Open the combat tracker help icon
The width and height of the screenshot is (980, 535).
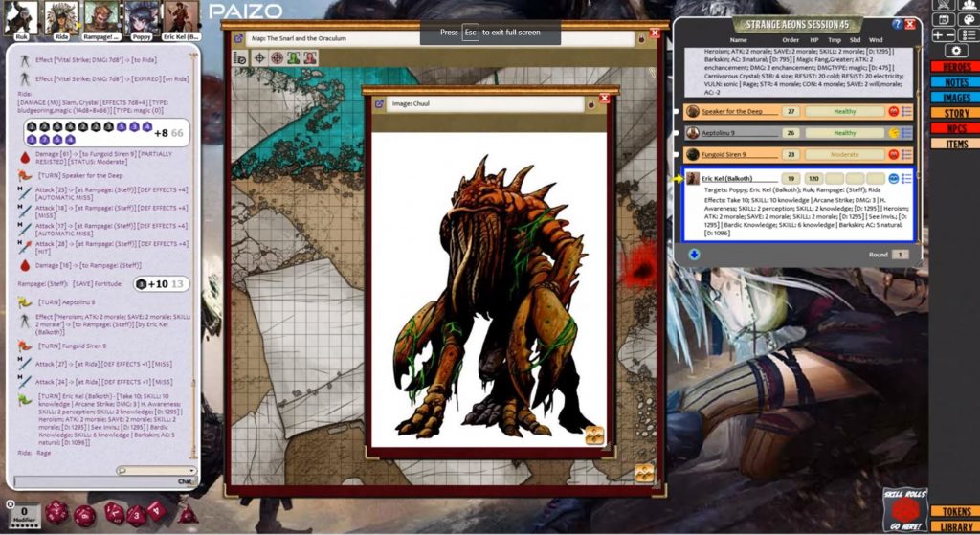coord(897,24)
